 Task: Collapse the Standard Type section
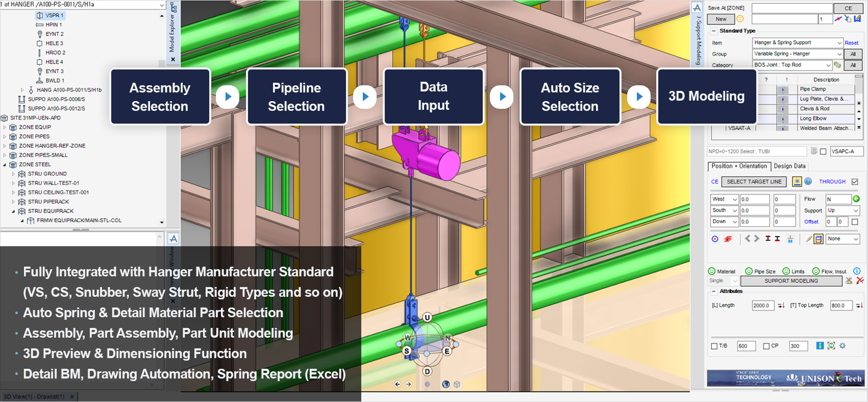714,31
